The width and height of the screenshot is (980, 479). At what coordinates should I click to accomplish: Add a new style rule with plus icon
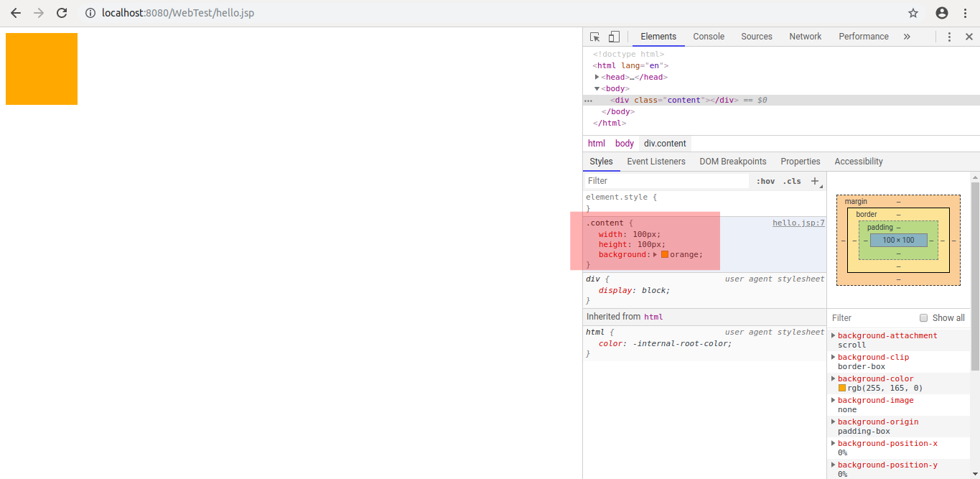[x=816, y=181]
